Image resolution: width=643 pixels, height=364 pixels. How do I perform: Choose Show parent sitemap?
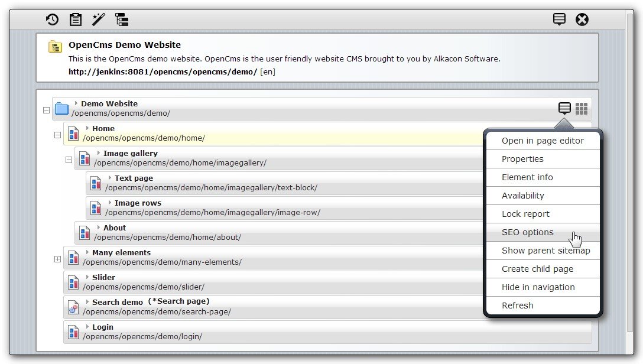pos(543,251)
